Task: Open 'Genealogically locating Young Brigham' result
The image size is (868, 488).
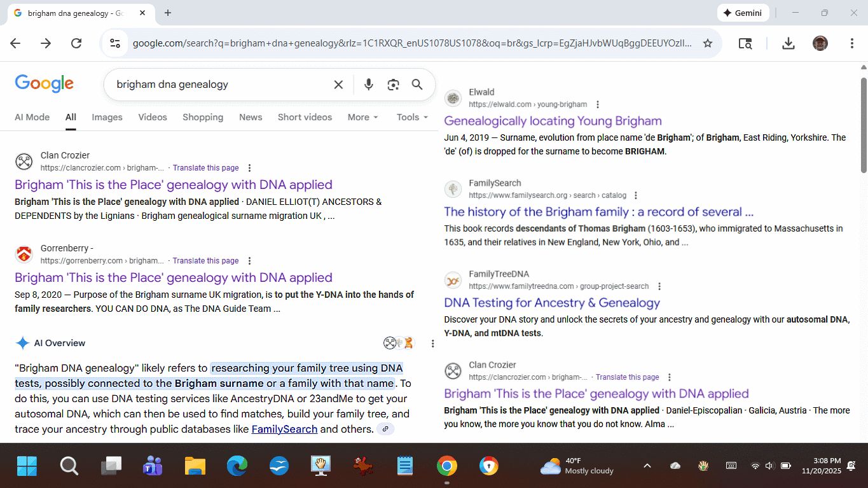Action: [x=552, y=121]
